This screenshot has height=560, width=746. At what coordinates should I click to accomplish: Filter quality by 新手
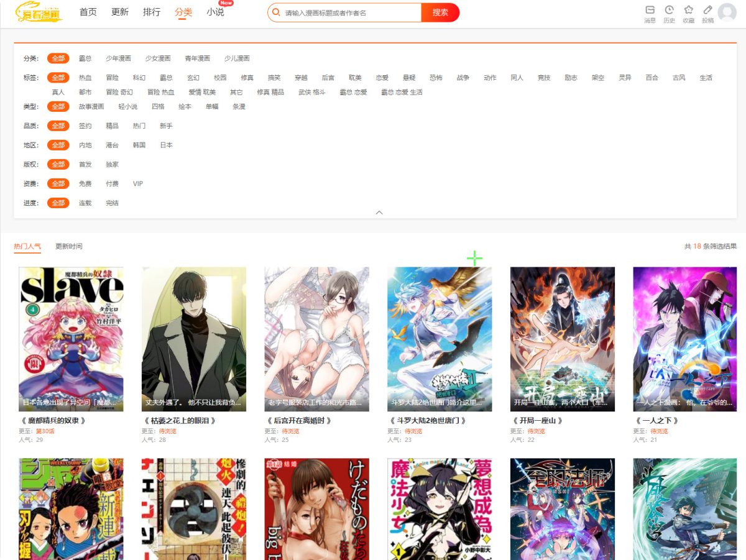tap(166, 126)
